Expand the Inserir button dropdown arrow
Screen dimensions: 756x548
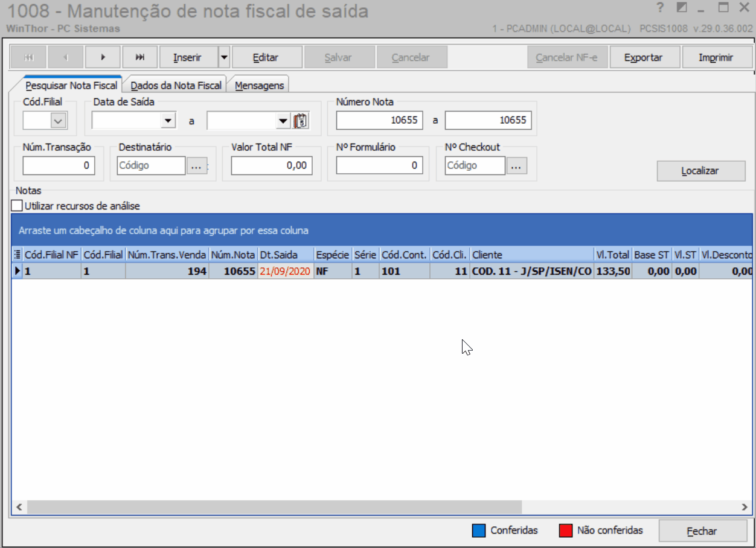(224, 57)
